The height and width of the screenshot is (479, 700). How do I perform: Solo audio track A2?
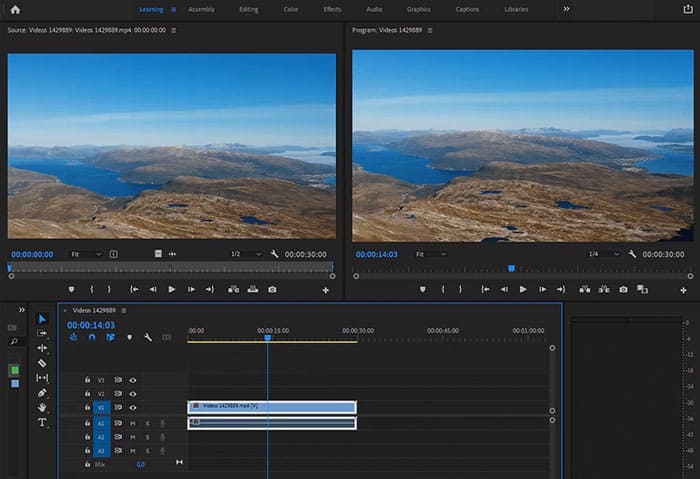click(148, 437)
